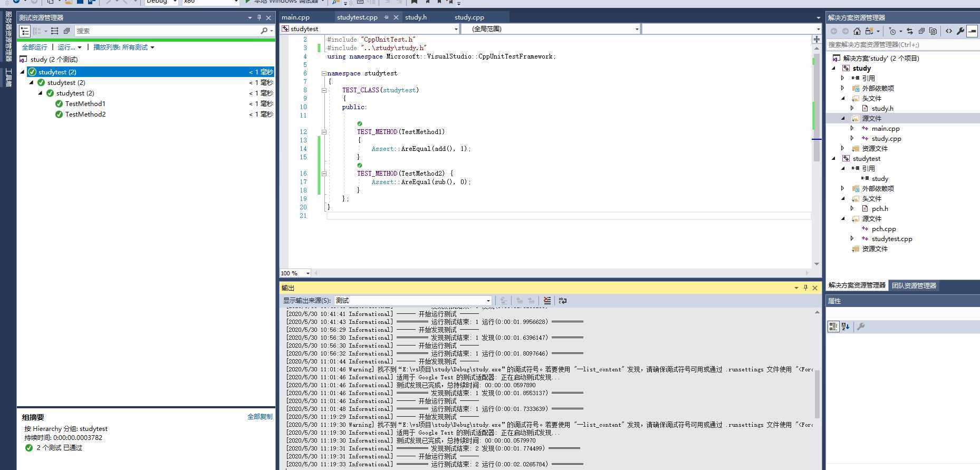The height and width of the screenshot is (470, 980).
Task: Select pch.h in Solution Explorer
Action: 880,209
